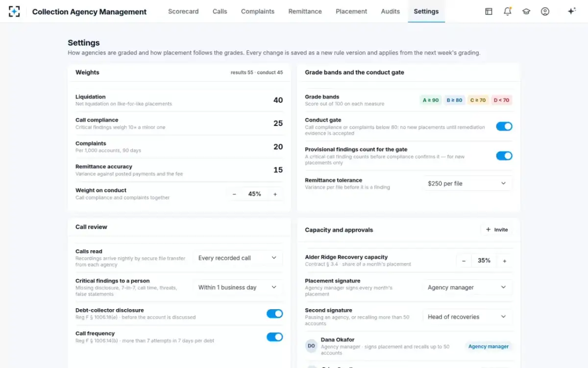Click the 45% conduct weight value
The width and height of the screenshot is (588, 368).
[x=255, y=194]
